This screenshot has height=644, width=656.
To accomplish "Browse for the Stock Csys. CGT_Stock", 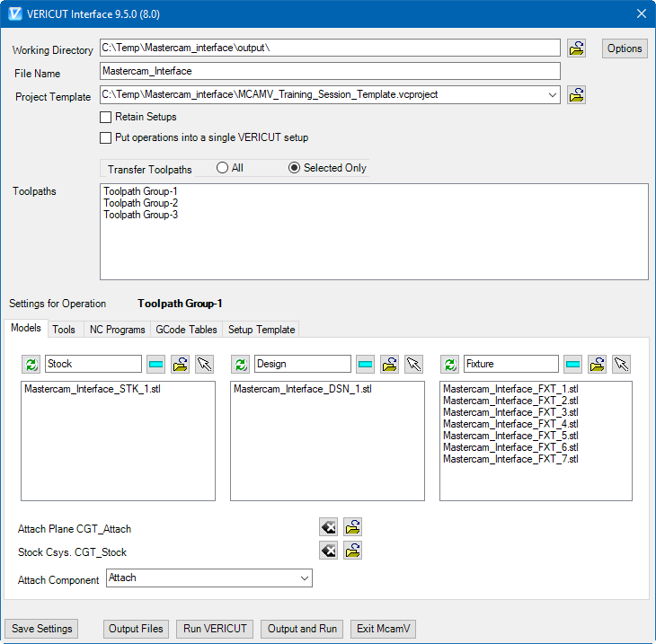I will [x=352, y=551].
